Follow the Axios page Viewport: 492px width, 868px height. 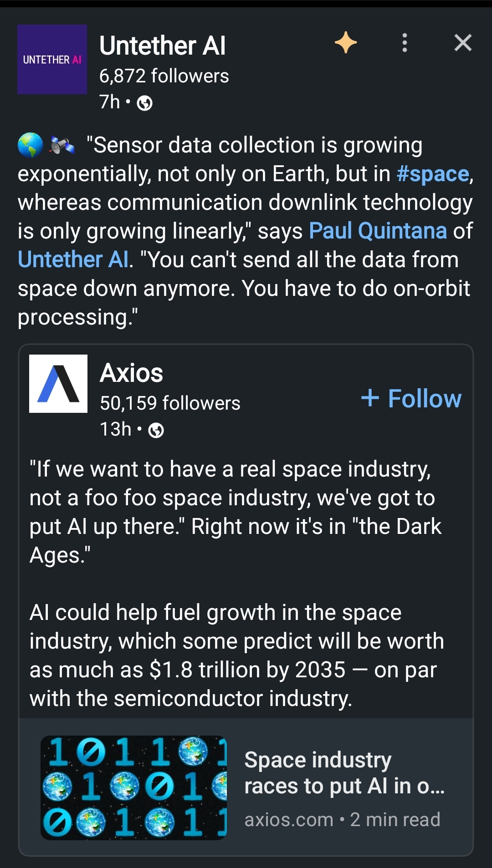[411, 398]
